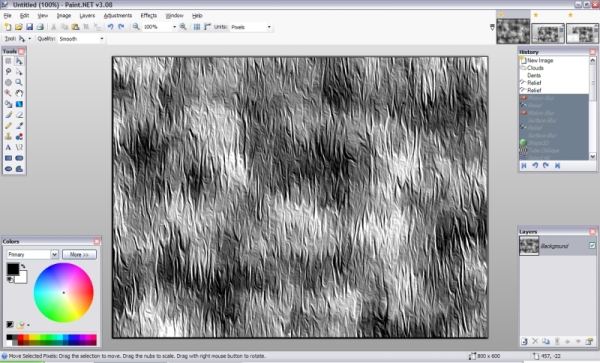Click the Save icon in toolbar

(x=29, y=27)
